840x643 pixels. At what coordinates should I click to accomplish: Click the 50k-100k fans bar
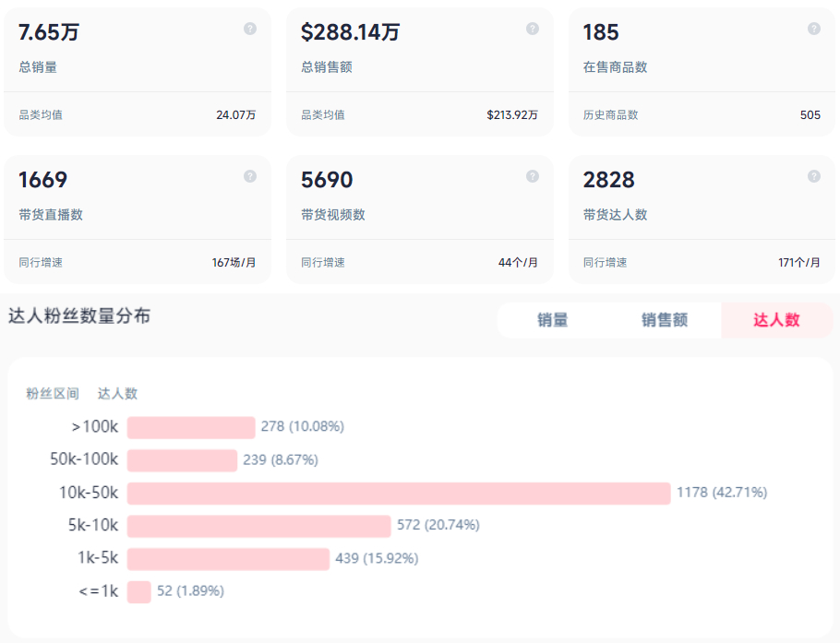(182, 460)
